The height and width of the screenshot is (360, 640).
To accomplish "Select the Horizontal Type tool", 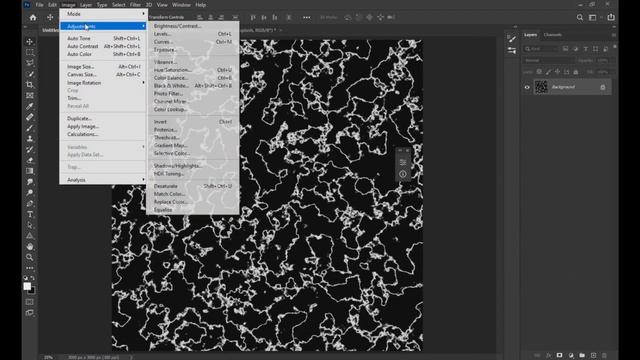I will pyautogui.click(x=30, y=214).
